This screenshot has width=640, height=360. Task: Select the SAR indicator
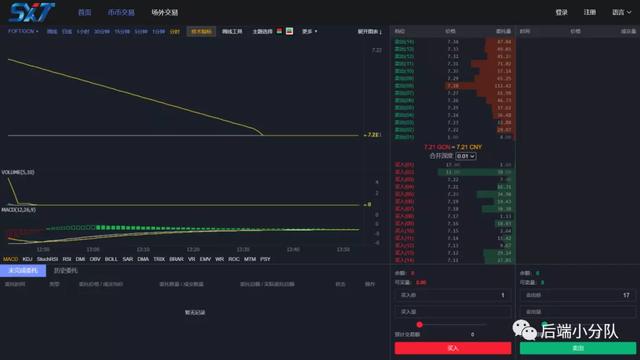tap(128, 259)
